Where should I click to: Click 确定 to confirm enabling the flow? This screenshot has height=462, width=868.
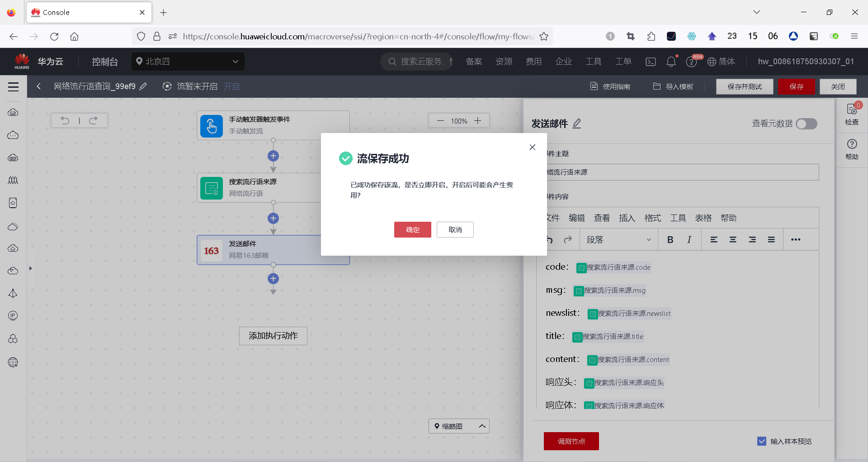(412, 229)
